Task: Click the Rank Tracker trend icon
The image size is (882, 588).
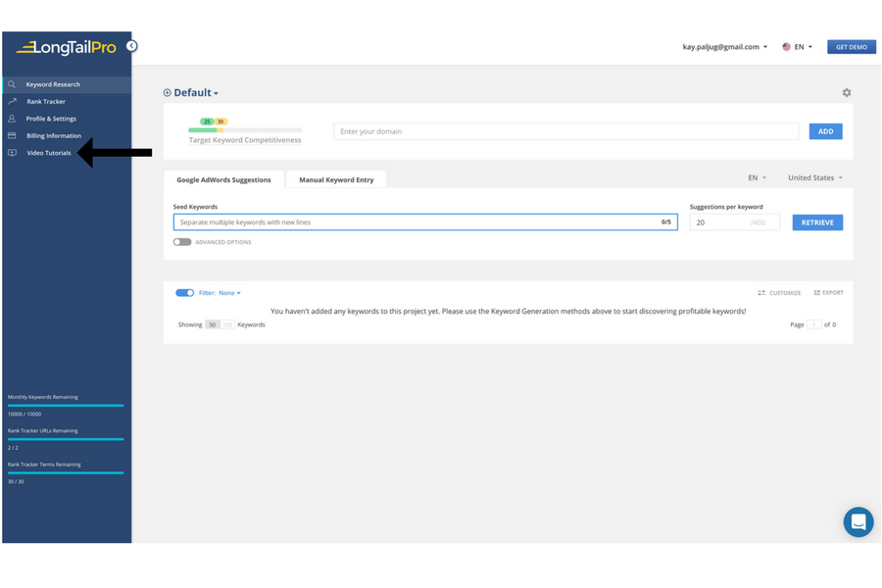Action: pyautogui.click(x=12, y=101)
